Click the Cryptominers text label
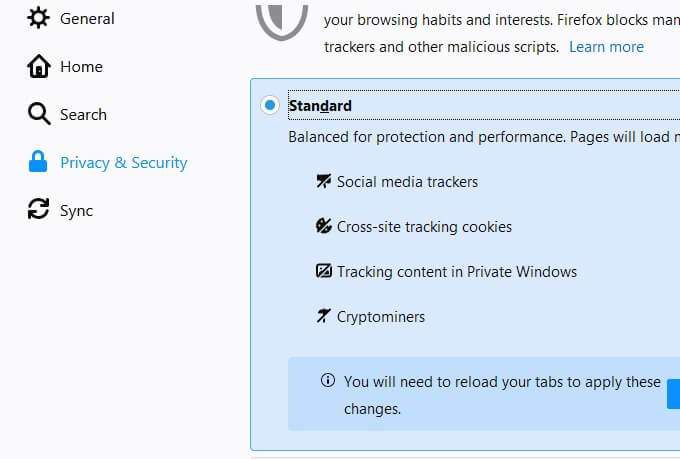The height and width of the screenshot is (459, 680). click(x=381, y=317)
